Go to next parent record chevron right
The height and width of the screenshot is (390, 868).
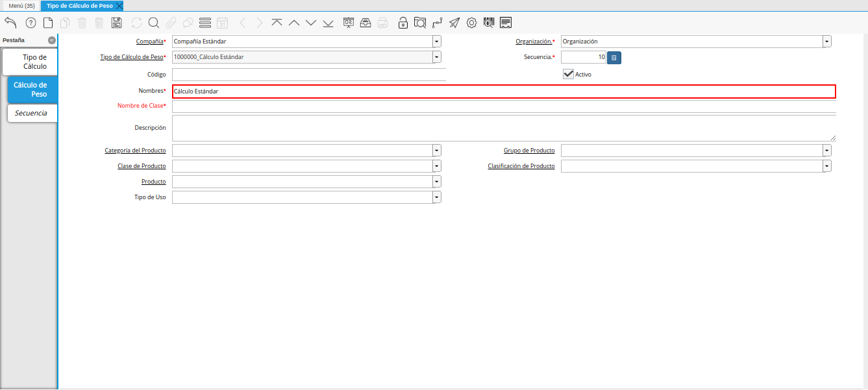259,23
